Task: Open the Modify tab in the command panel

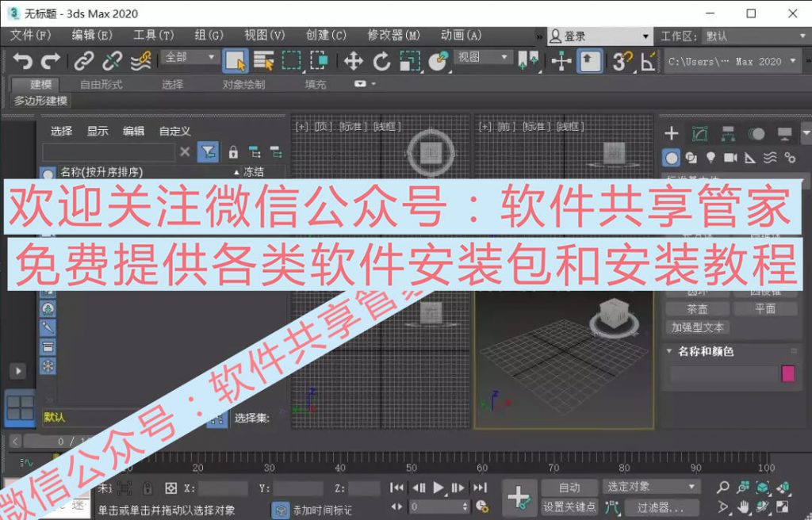Action: click(x=699, y=134)
